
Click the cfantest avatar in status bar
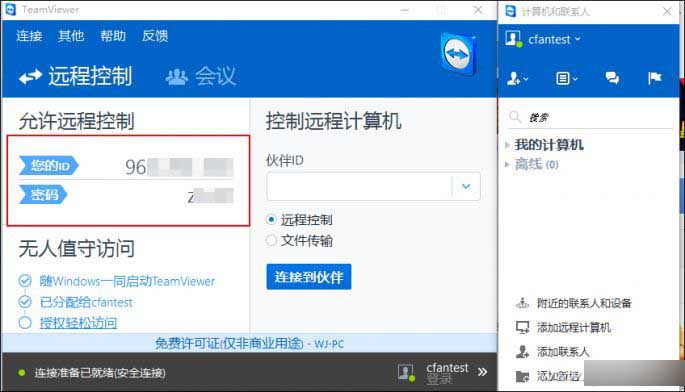(x=406, y=372)
